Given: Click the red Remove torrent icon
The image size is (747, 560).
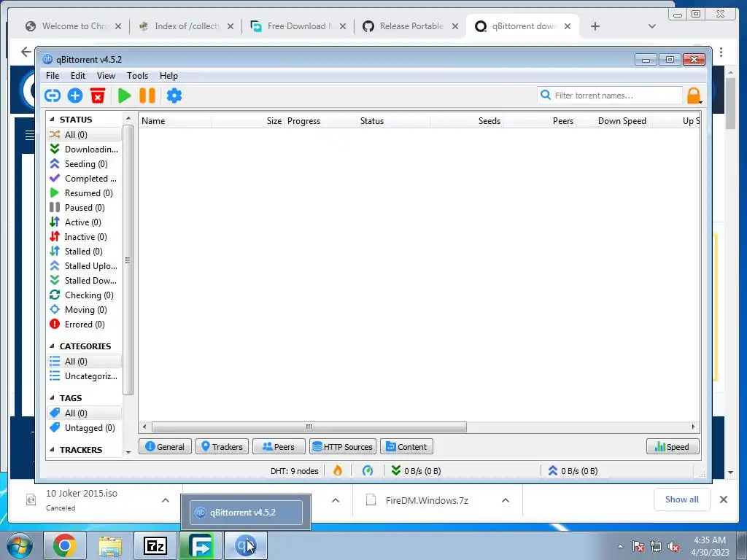Looking at the screenshot, I should click(98, 96).
